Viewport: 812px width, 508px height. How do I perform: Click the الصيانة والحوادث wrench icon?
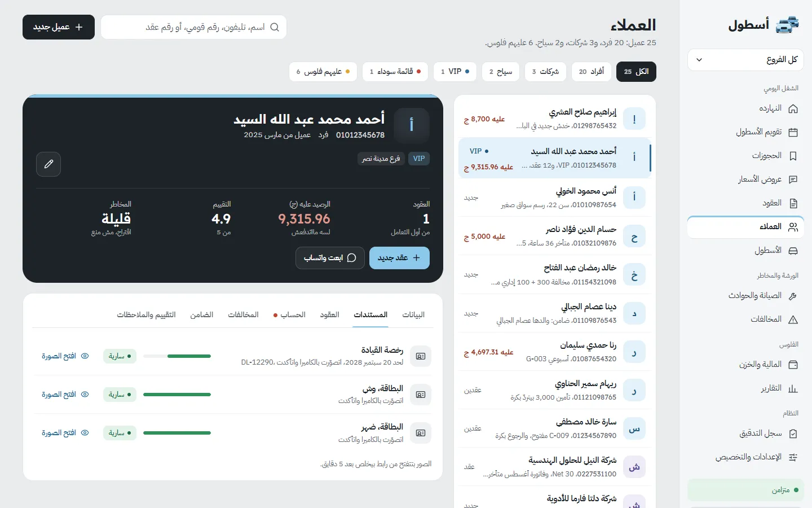coord(793,296)
